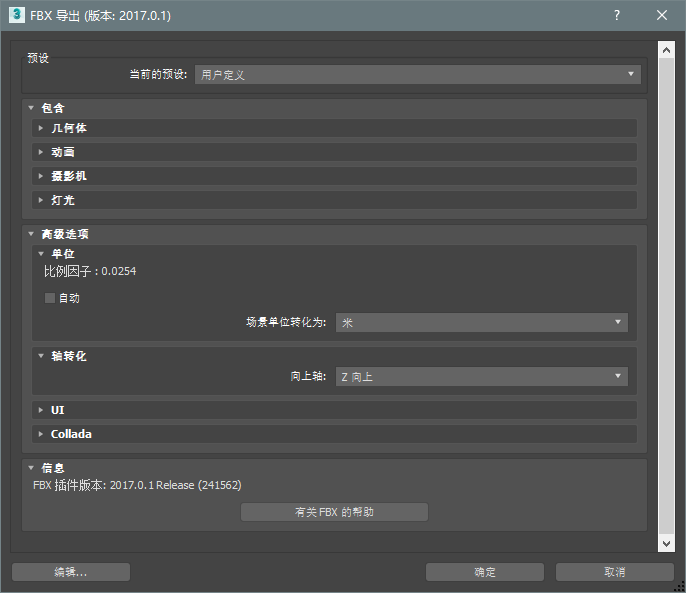Close the FBX export dialog window
The width and height of the screenshot is (686, 593).
[x=662, y=15]
